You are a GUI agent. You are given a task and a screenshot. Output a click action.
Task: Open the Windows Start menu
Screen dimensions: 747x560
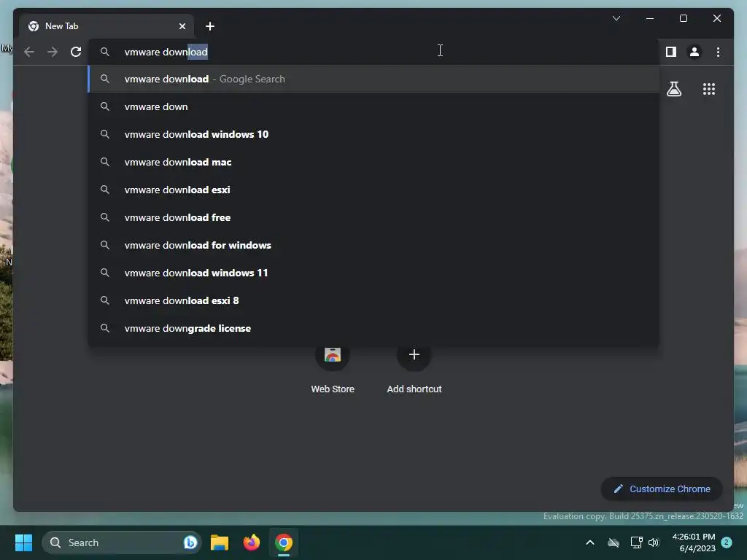23,542
